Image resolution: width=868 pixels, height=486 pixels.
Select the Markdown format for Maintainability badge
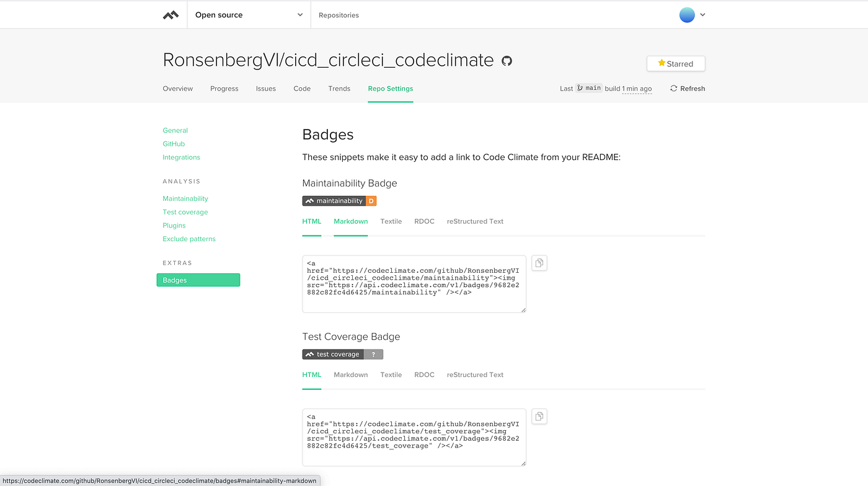click(350, 221)
